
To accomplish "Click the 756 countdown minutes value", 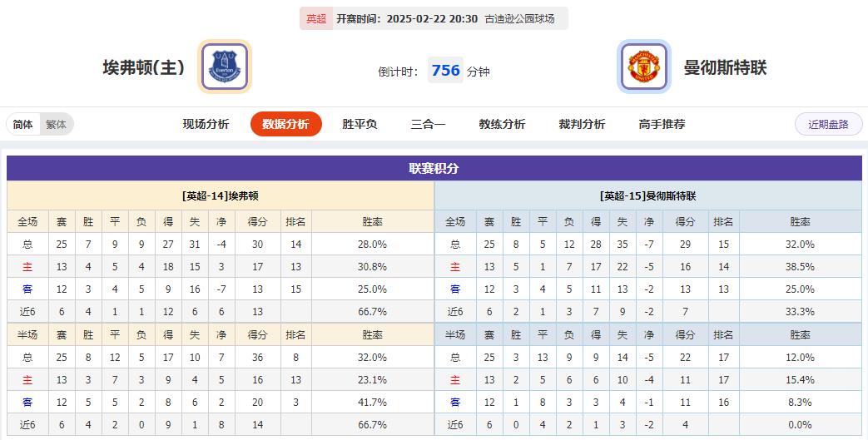I will (x=446, y=71).
